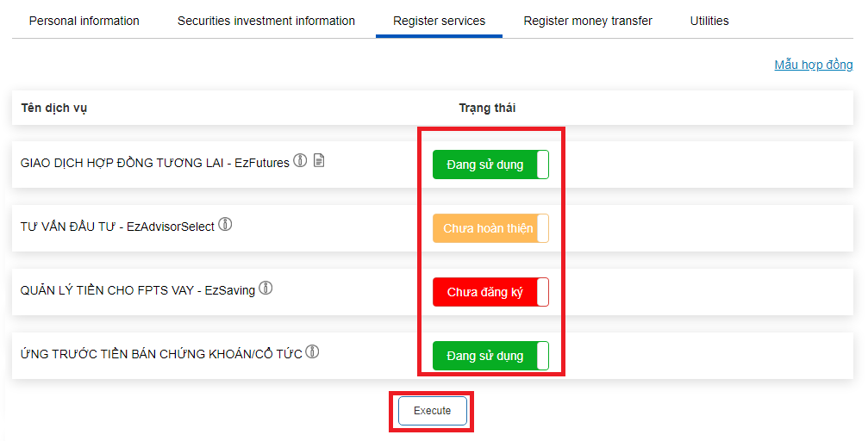Open info icon beside EzFutures service
Image resolution: width=868 pixels, height=441 pixels.
click(x=300, y=160)
